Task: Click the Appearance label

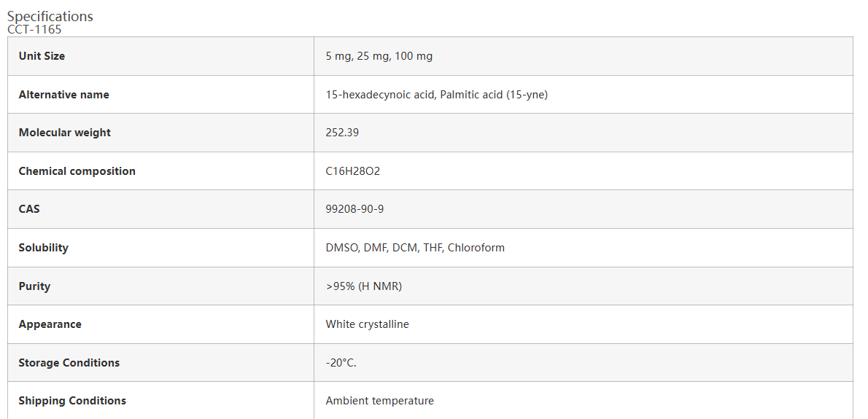Action: (x=50, y=324)
